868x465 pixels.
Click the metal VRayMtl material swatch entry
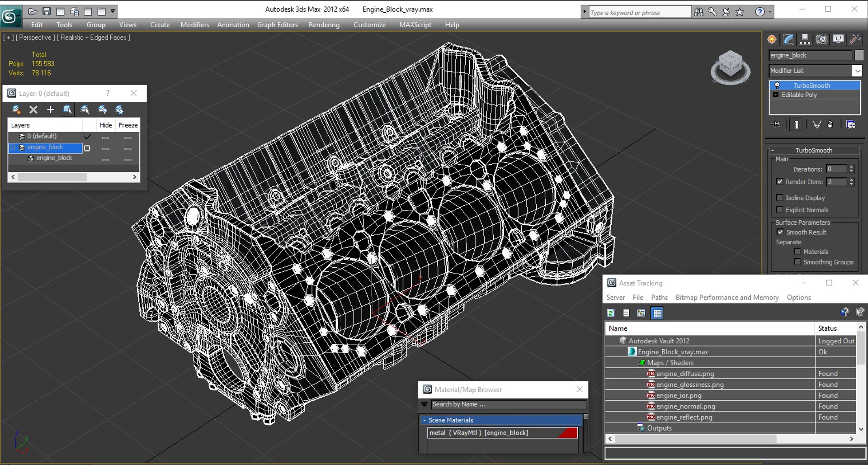click(502, 433)
